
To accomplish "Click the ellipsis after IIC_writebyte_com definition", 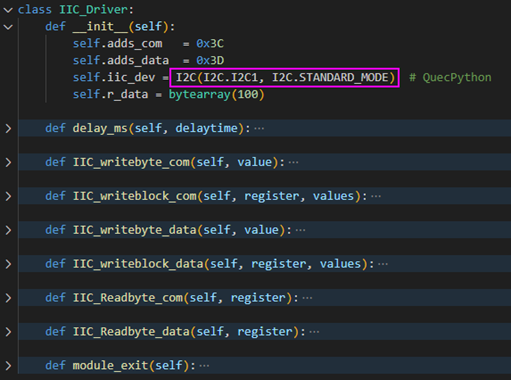I will click(293, 163).
